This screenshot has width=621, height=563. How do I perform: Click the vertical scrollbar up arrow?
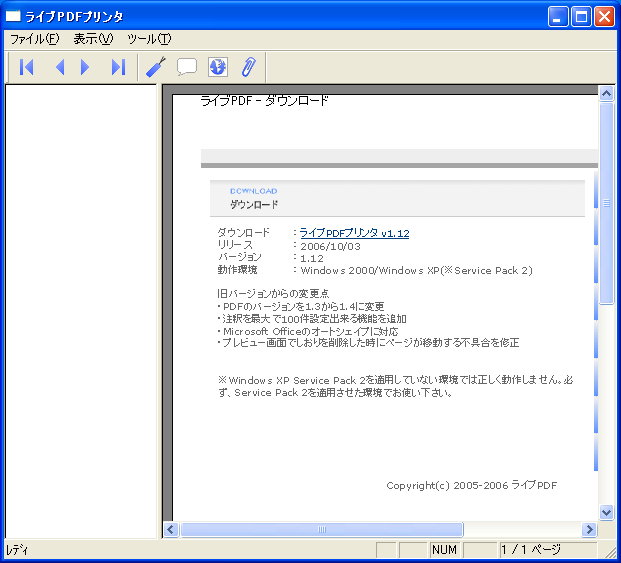tap(606, 93)
